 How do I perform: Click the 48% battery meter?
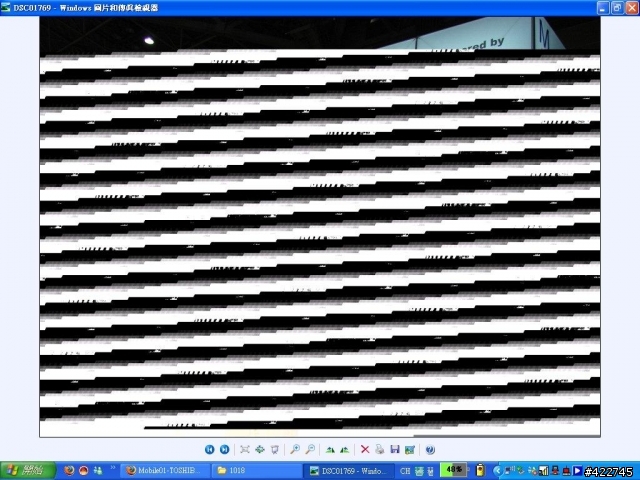[453, 470]
